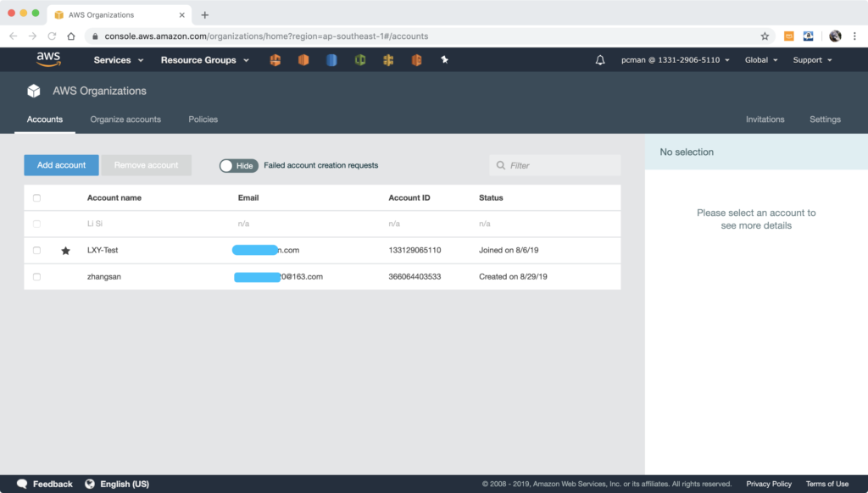Check the select-all accounts checkbox
The width and height of the screenshot is (868, 493).
point(36,197)
